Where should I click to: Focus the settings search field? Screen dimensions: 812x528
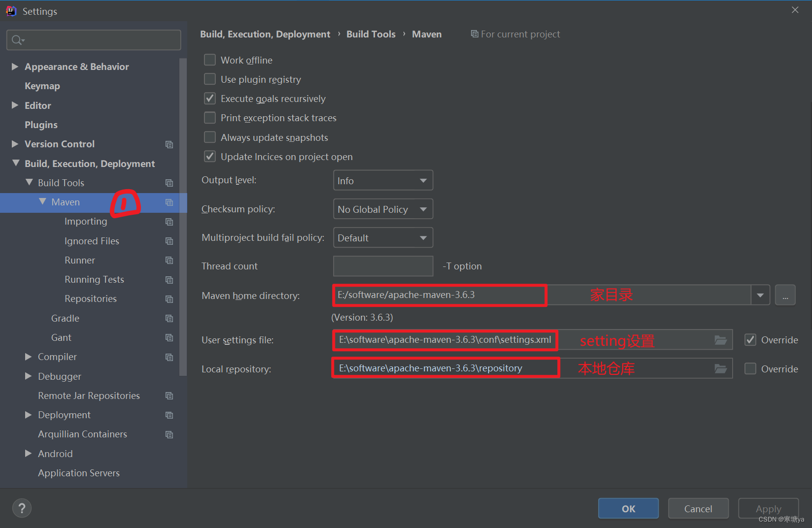click(94, 40)
